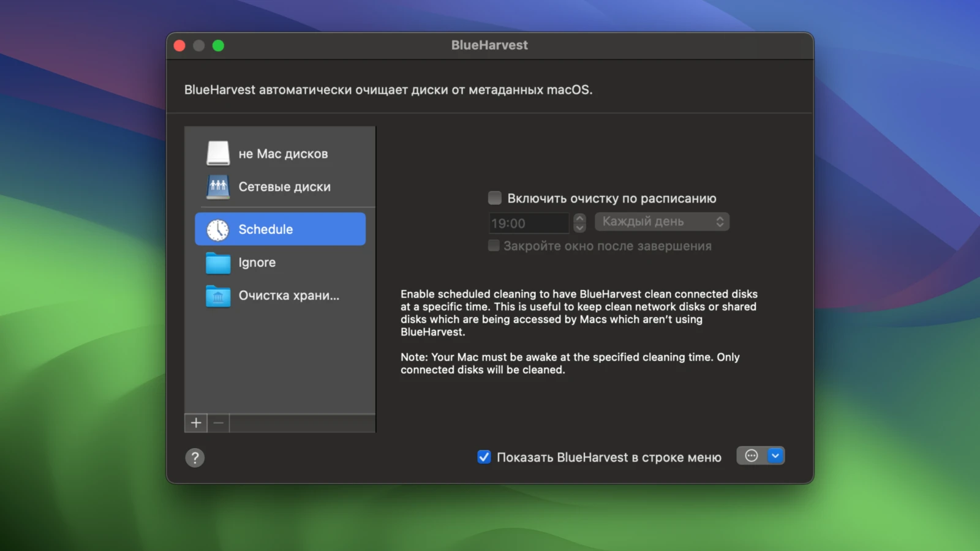
Task: Switch to Сетевые диски section
Action: 284,187
